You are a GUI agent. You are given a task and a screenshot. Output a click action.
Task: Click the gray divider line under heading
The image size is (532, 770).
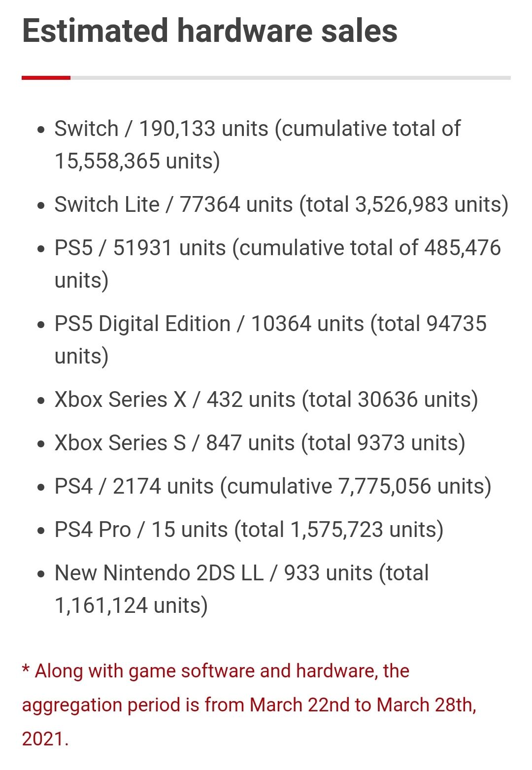291,77
